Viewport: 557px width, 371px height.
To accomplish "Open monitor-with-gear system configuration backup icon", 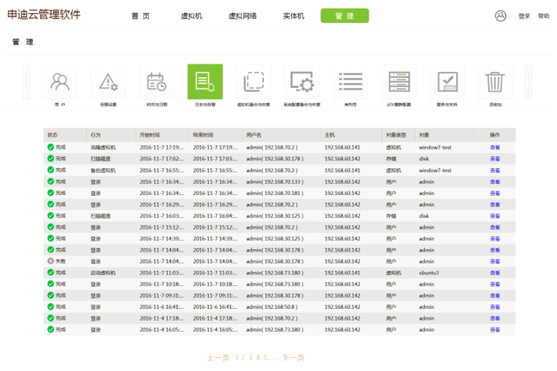I will click(x=302, y=82).
